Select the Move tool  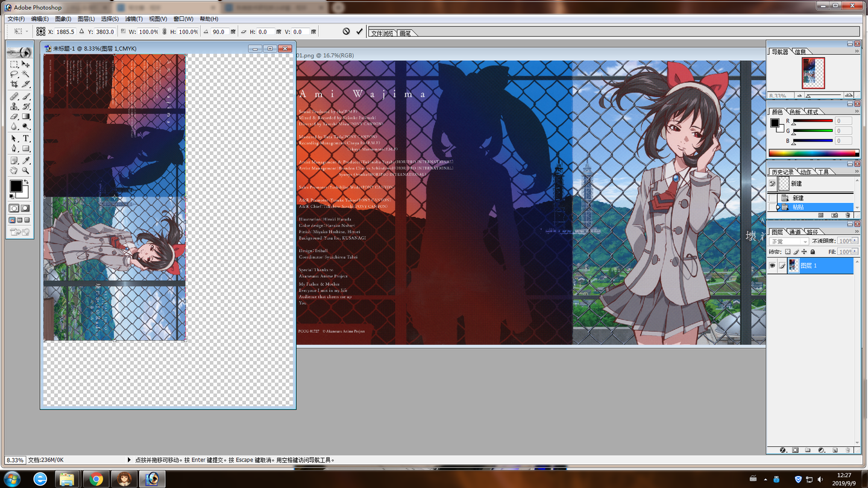coord(25,64)
